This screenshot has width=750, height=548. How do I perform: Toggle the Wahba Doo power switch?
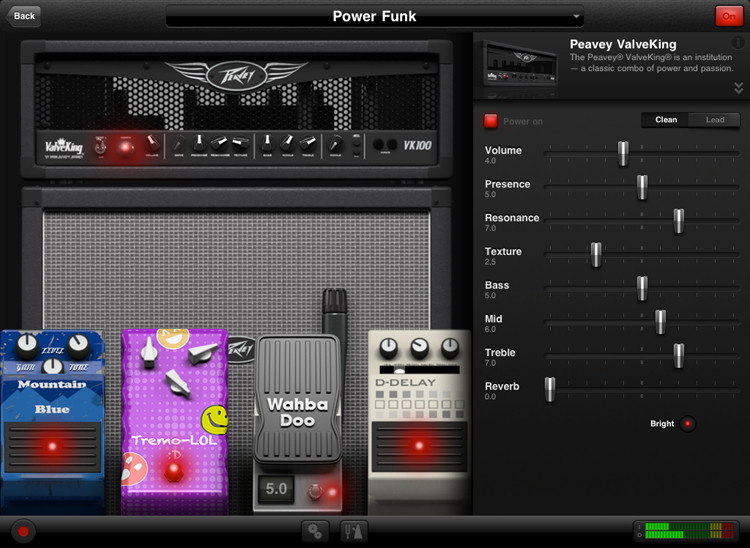click(x=315, y=491)
